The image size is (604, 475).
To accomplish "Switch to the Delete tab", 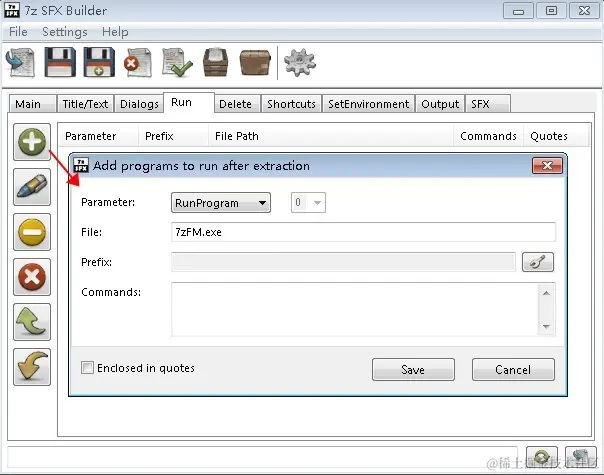I will click(x=237, y=104).
